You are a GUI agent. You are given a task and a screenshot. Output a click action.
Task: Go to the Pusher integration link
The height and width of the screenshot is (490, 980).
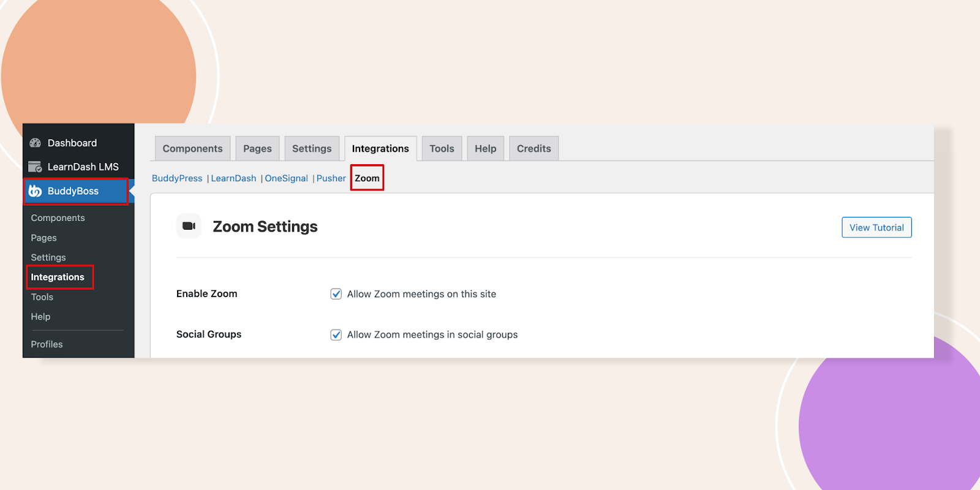pos(331,178)
